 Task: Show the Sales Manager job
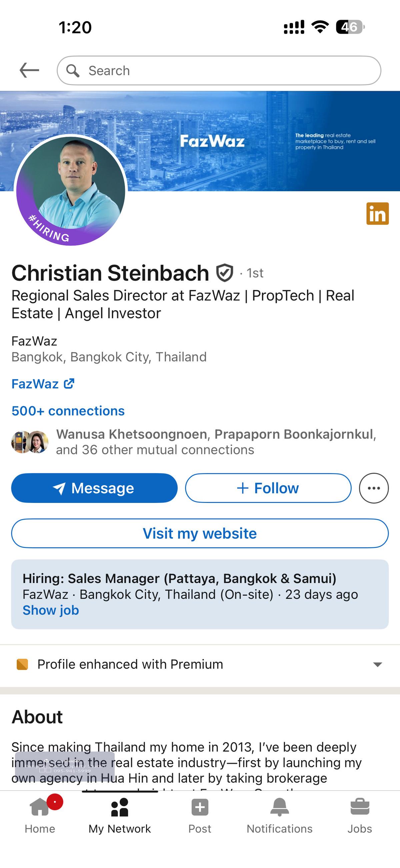tap(51, 610)
